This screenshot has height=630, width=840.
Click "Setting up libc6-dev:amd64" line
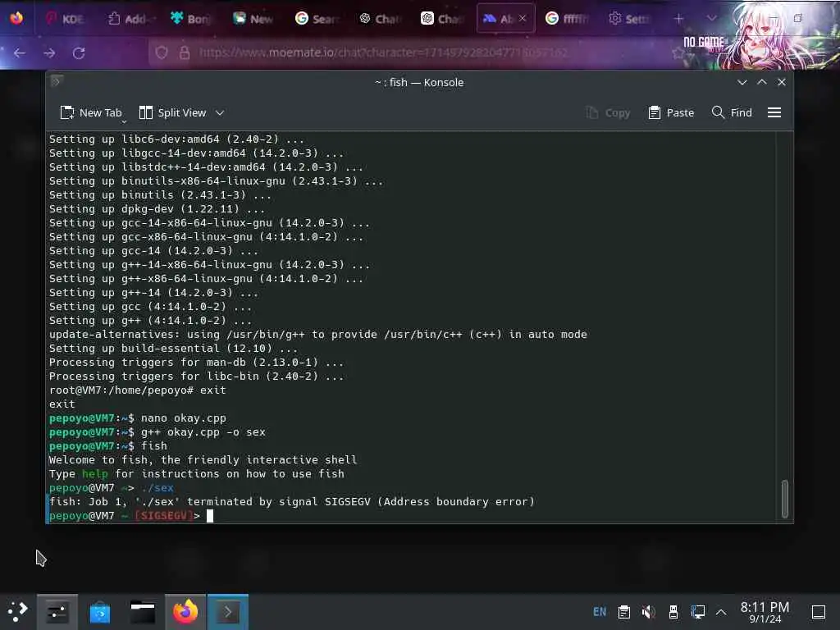177,139
